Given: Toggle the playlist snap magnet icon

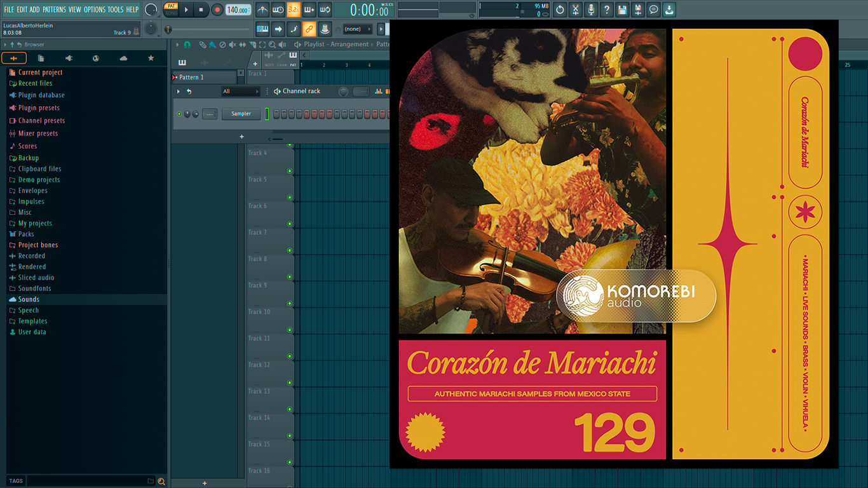Looking at the screenshot, I should 187,44.
